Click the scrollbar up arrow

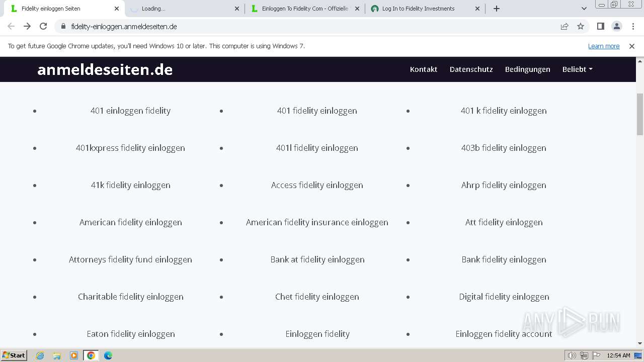[x=640, y=60]
